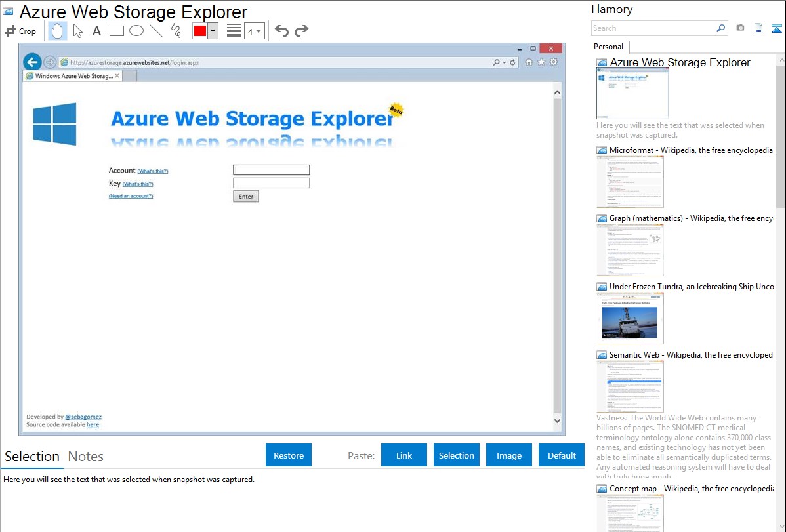Click the snapshot list scrollbar up arrow
786x532 pixels.
(x=781, y=60)
